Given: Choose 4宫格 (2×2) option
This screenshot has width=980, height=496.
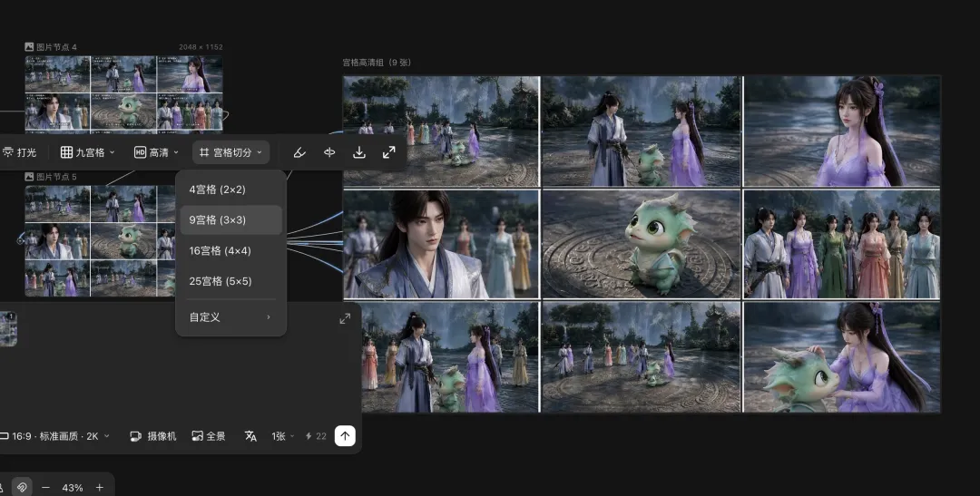Looking at the screenshot, I should pyautogui.click(x=230, y=190).
